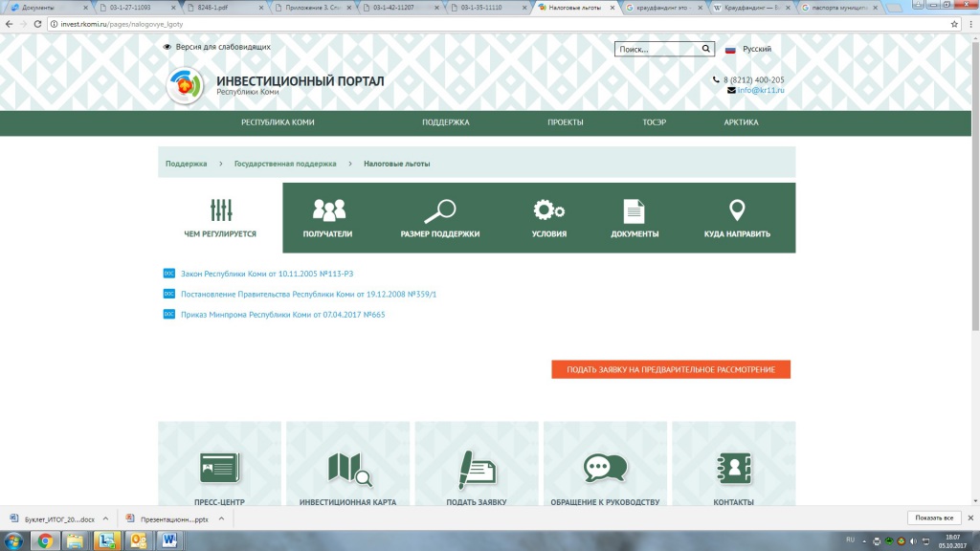Click the volume icon in system tray
This screenshot has width=980, height=551.
tap(913, 541)
